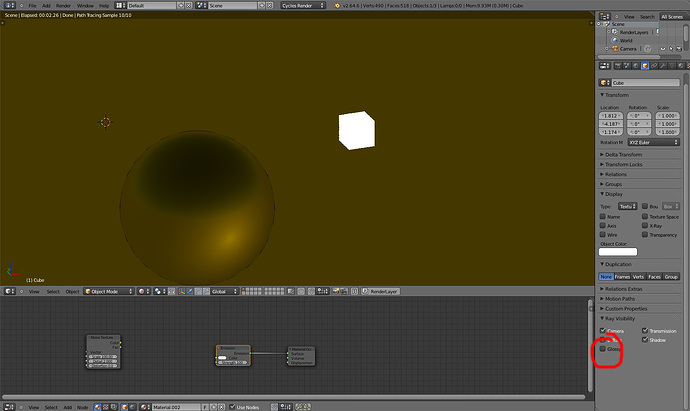Image resolution: width=690 pixels, height=411 pixels.
Task: Open the File menu
Action: [x=33, y=6]
